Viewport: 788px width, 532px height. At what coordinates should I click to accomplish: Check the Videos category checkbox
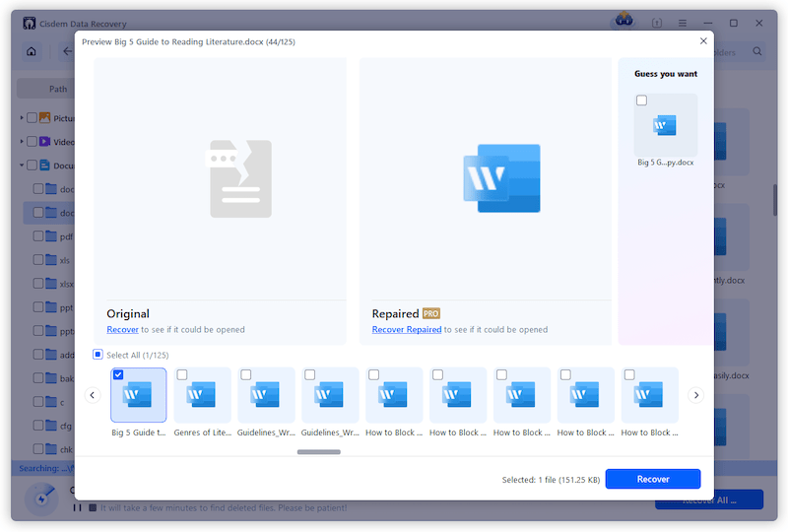pyautogui.click(x=32, y=141)
